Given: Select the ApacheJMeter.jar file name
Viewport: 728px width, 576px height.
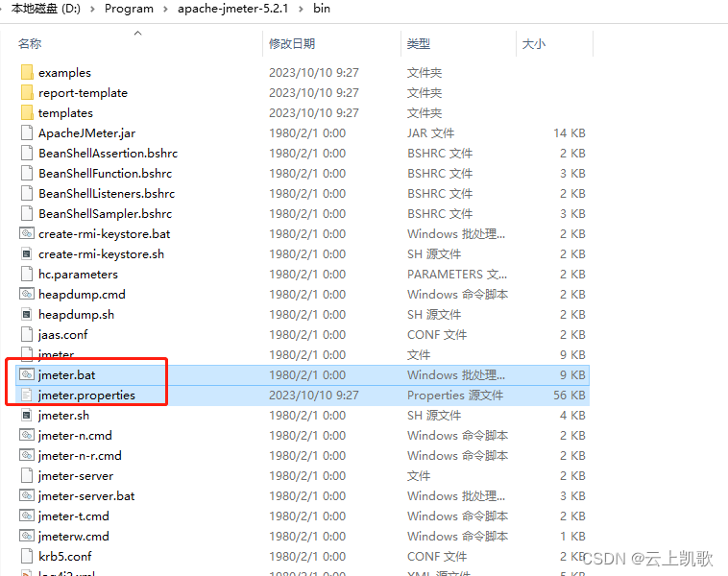Looking at the screenshot, I should click(86, 133).
